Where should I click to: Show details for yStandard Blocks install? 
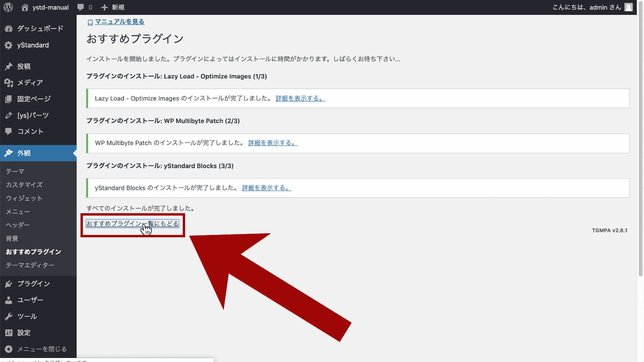pyautogui.click(x=266, y=188)
